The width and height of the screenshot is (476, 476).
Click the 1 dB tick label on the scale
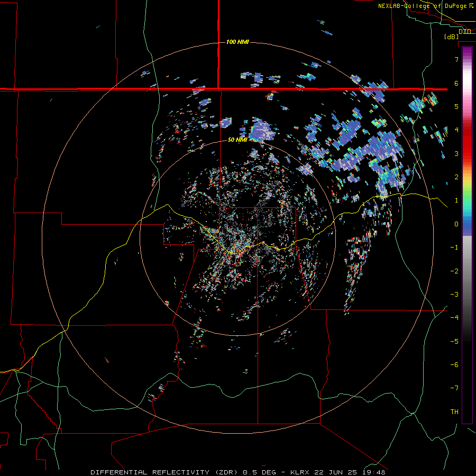(x=456, y=200)
